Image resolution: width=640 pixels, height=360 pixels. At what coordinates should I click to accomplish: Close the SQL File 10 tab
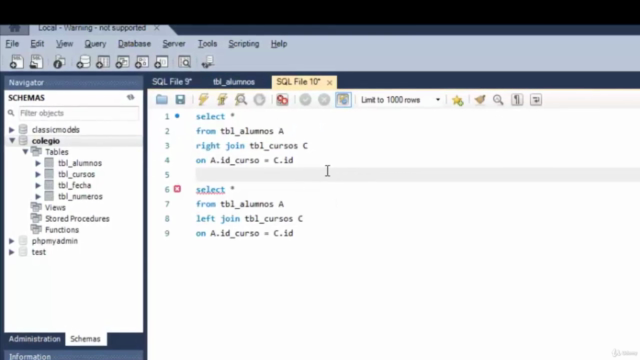pyautogui.click(x=329, y=82)
